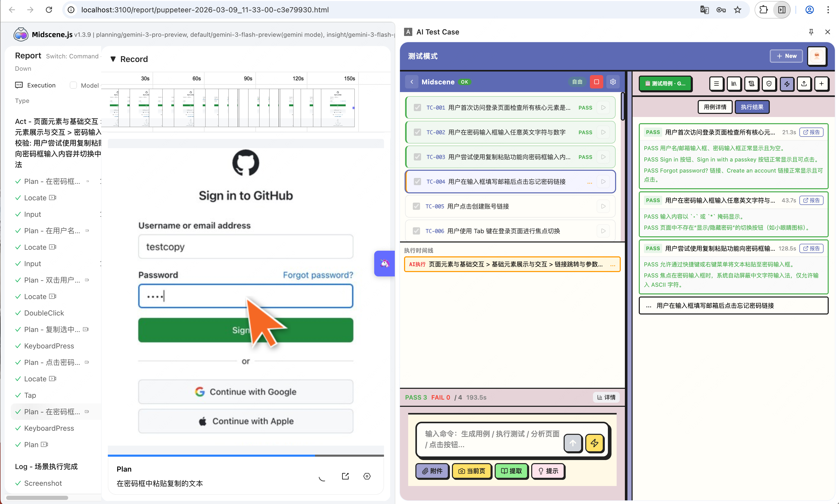Image resolution: width=839 pixels, height=504 pixels.
Task: Click the test case list vertical scrollbar
Action: point(622,106)
